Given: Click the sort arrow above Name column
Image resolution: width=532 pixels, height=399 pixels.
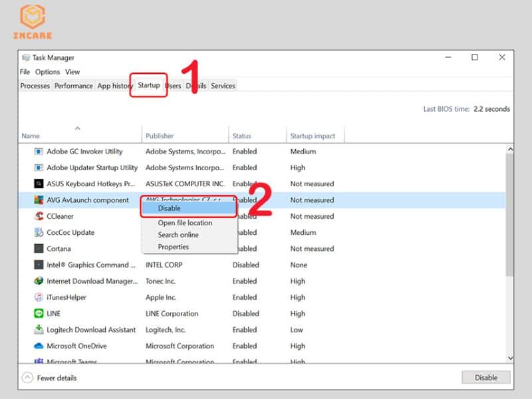Looking at the screenshot, I should (77, 128).
